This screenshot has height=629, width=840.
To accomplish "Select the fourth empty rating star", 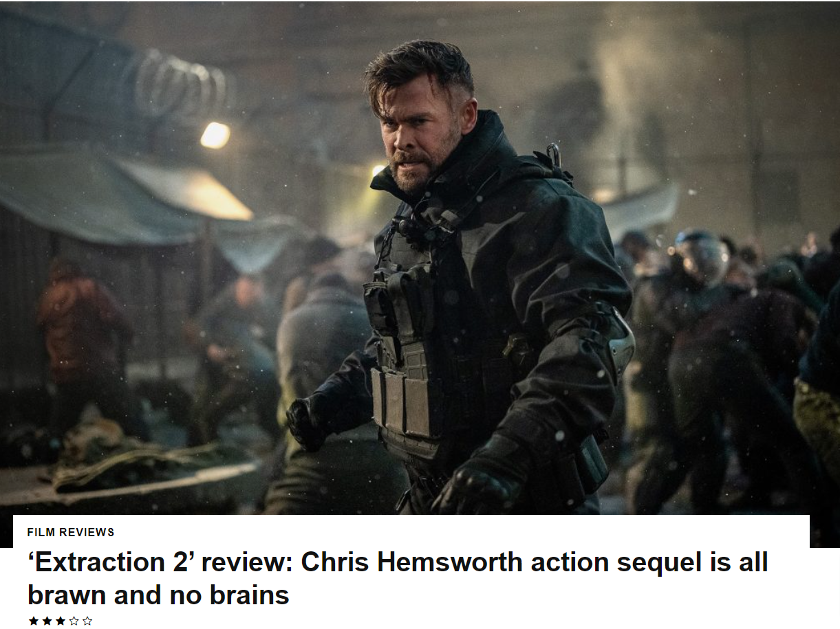I will tap(74, 621).
